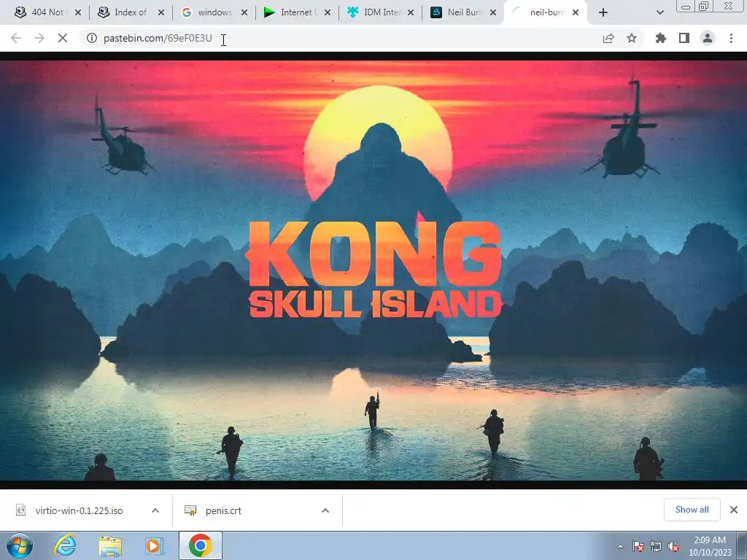Close the Index of tab
Screen dimensions: 747x560
click(161, 13)
